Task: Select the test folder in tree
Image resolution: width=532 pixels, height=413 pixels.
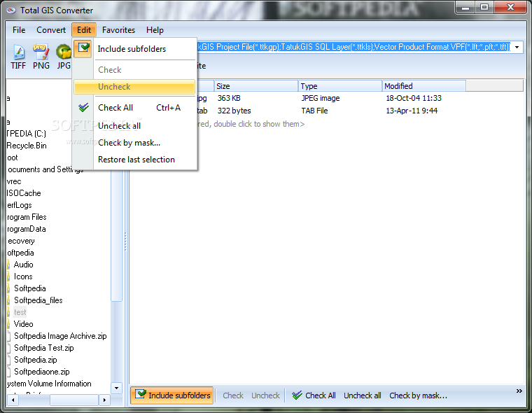Action: click(20, 312)
